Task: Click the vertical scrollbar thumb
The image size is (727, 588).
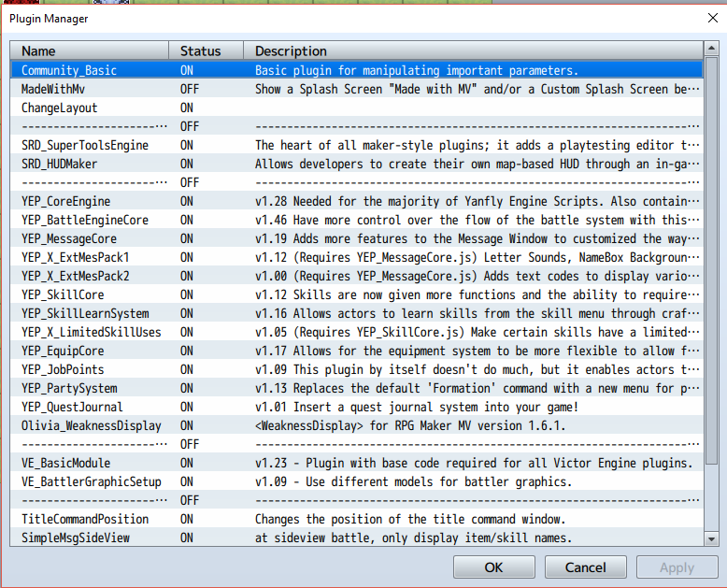Action: point(711,260)
